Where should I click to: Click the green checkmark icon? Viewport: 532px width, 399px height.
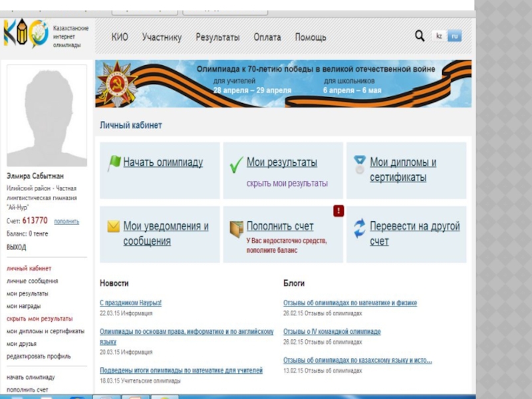pyautogui.click(x=236, y=164)
